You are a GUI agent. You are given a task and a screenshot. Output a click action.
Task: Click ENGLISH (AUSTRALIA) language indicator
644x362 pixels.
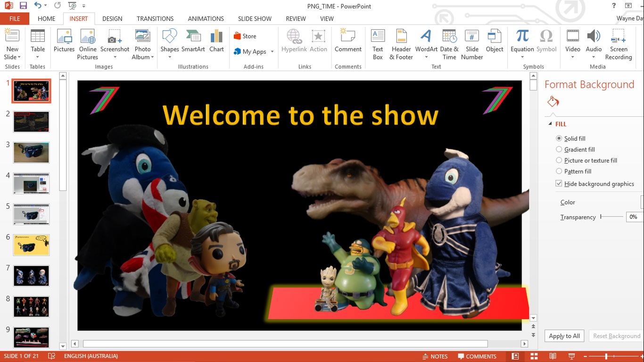tap(91, 356)
